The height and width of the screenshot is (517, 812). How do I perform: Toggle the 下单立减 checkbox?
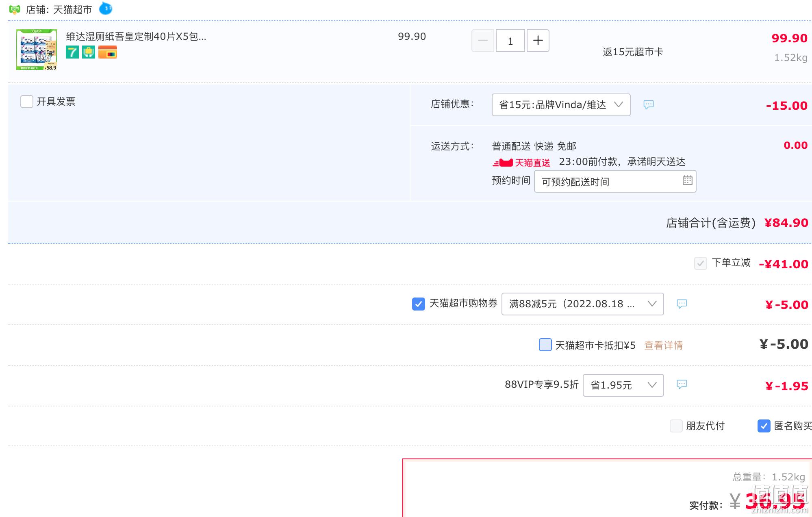pyautogui.click(x=701, y=263)
